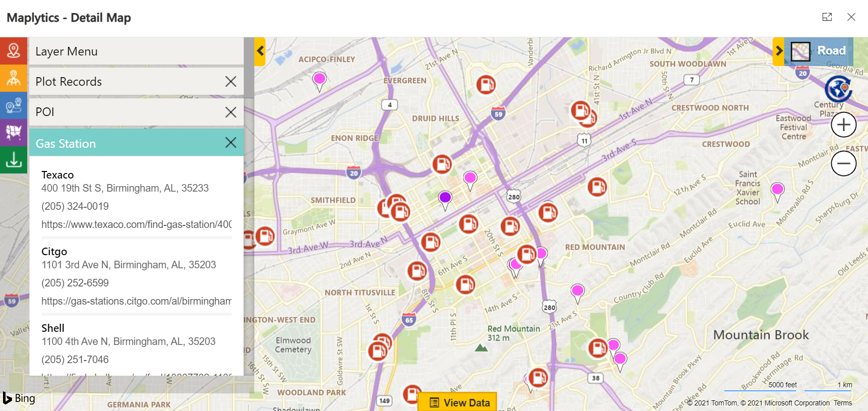Click the Texaco phone number (205) 324-0019
868x411 pixels.
click(x=75, y=206)
